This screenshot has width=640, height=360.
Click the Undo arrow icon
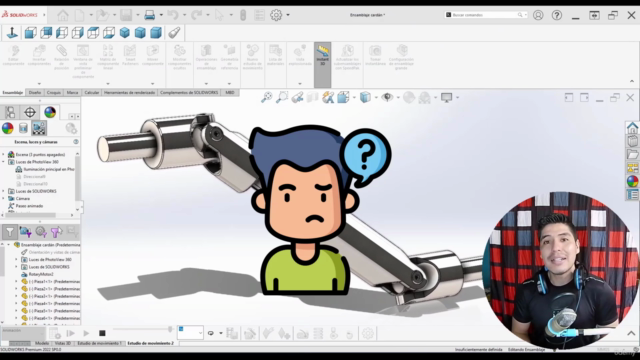tap(173, 16)
